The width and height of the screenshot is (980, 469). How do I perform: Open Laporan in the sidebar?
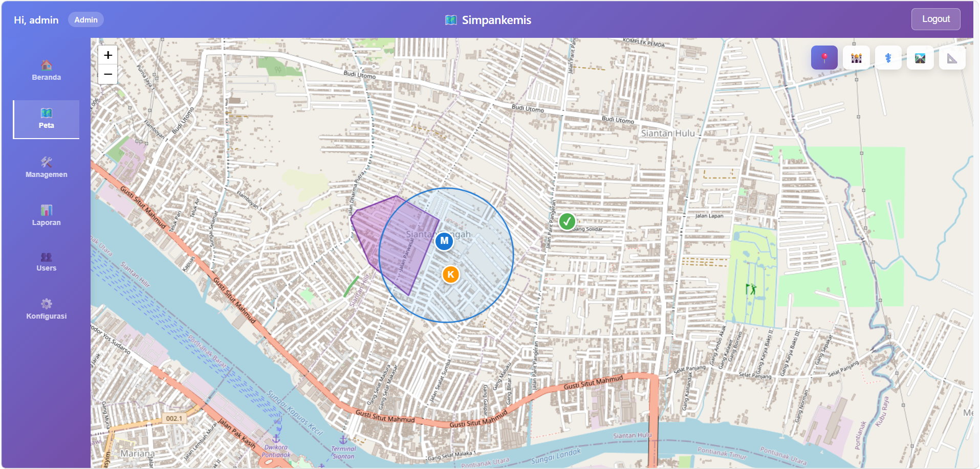click(x=47, y=216)
